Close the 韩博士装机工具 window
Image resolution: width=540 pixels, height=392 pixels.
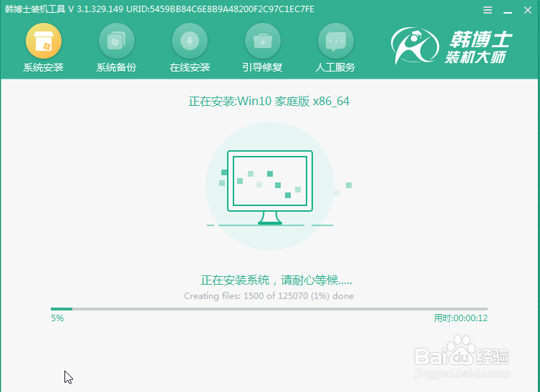(528, 10)
